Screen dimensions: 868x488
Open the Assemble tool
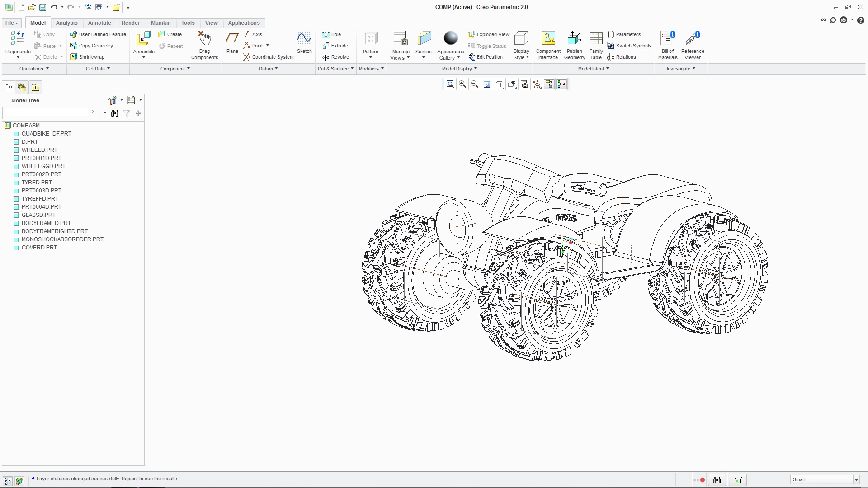click(x=144, y=39)
